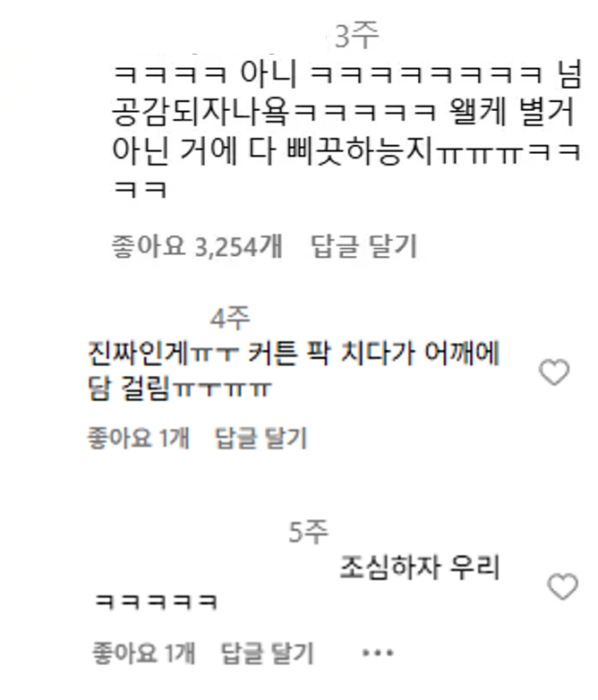Open 좋아요 1개 under 조심하자 우리 comment
598x700 pixels.
pos(144,653)
